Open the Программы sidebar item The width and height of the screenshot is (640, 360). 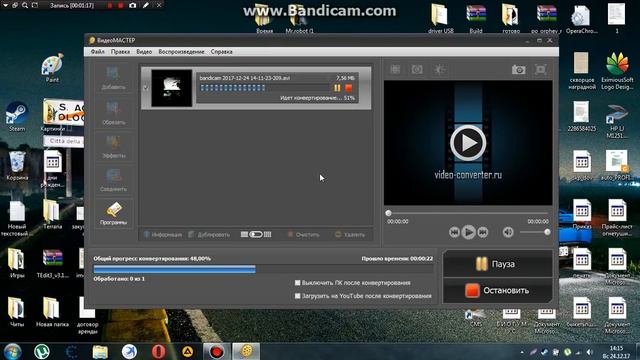[113, 213]
